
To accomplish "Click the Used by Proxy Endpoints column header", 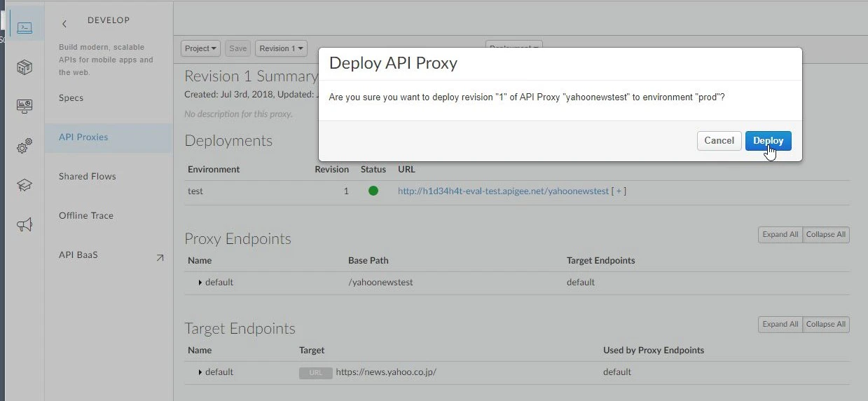I will click(654, 350).
